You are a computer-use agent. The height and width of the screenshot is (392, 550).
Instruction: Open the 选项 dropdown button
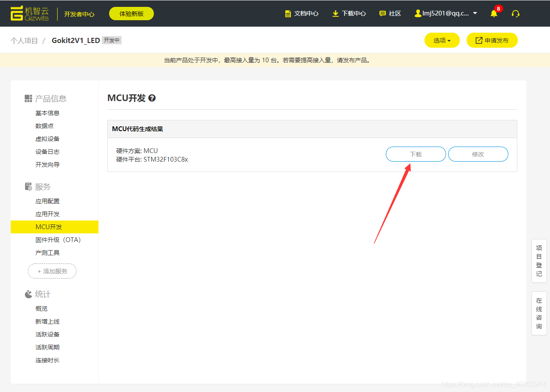pyautogui.click(x=442, y=40)
